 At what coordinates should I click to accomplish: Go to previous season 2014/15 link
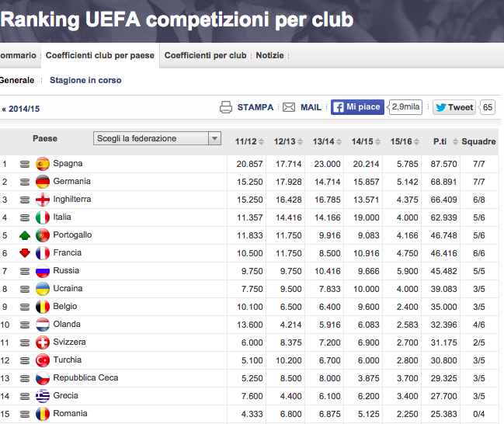point(21,109)
